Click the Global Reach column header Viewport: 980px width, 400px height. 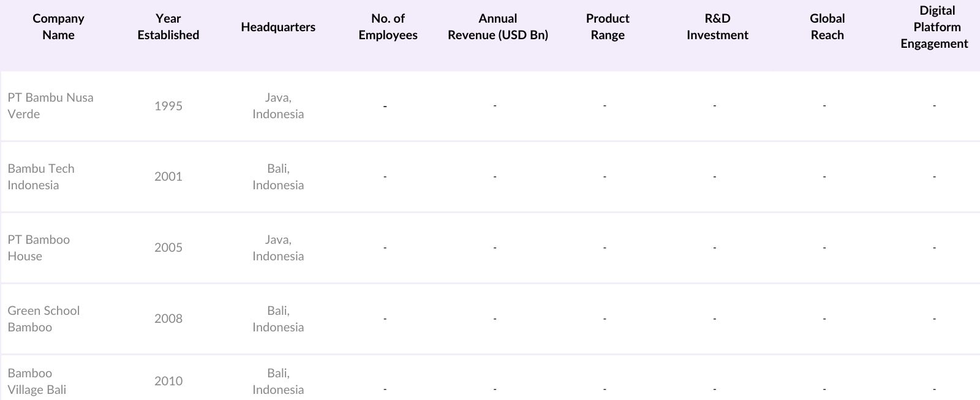coord(827,27)
